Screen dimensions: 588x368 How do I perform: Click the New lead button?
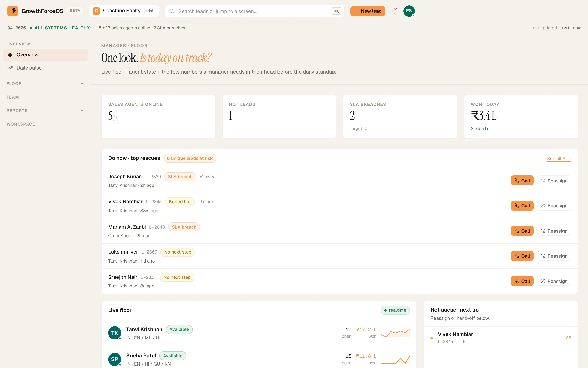(368, 11)
